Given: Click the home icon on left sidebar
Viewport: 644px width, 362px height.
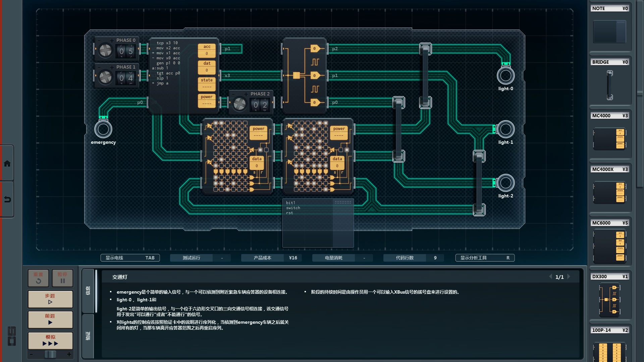Looking at the screenshot, I should (x=7, y=164).
